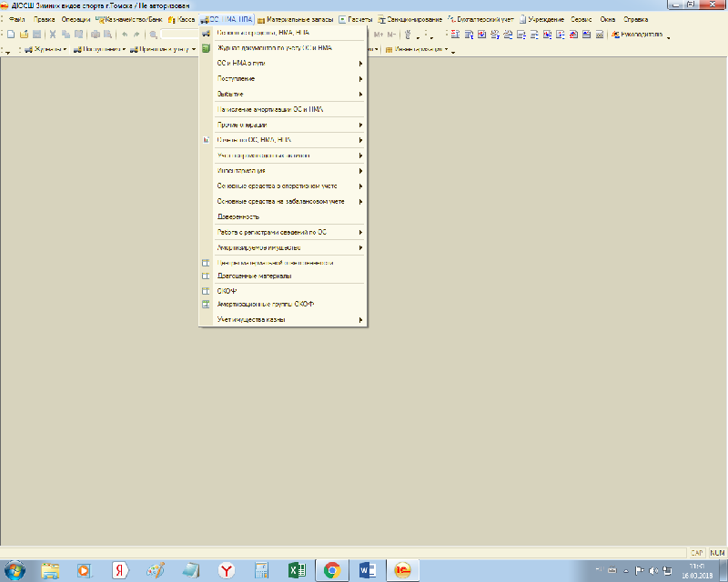Click the Print toolbar icon

(96, 35)
